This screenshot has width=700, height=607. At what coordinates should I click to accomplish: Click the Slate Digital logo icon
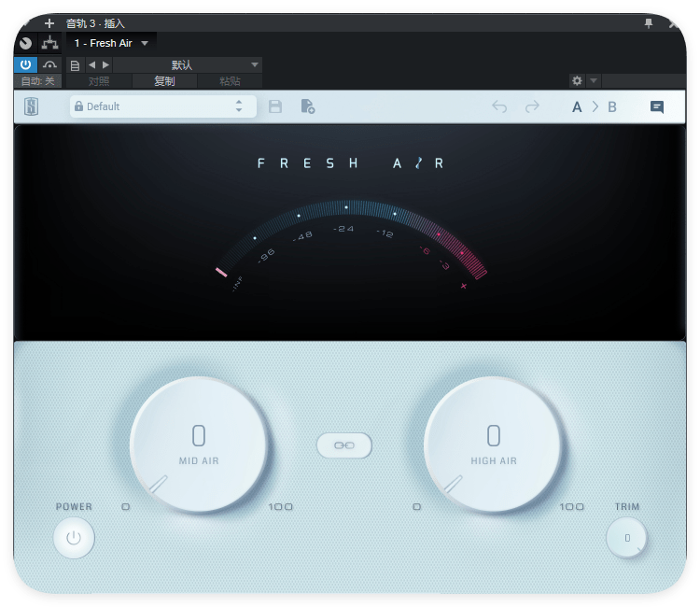click(31, 106)
